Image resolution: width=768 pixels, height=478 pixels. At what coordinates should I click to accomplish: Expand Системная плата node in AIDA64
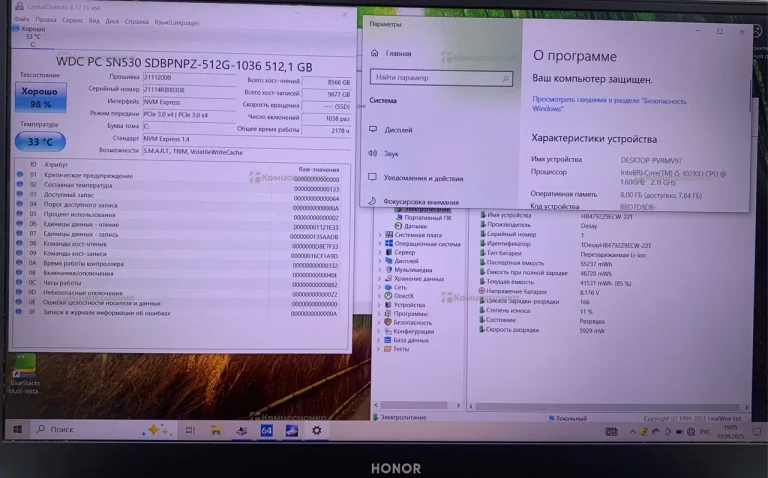pyautogui.click(x=380, y=235)
